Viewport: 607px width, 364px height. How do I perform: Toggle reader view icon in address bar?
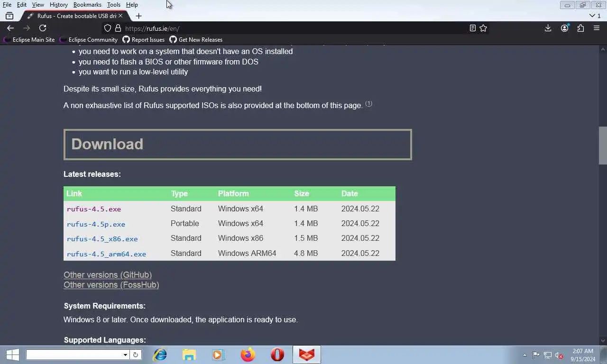click(x=472, y=28)
